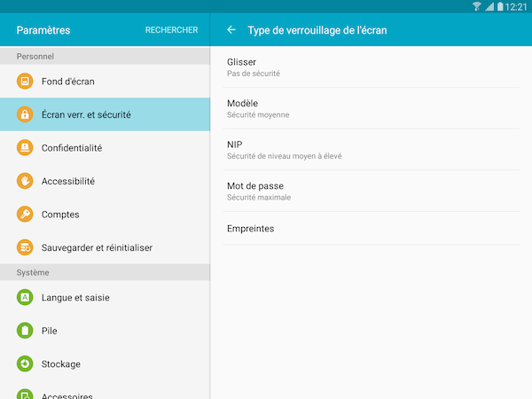
Task: Open Comptes settings
Action: click(x=105, y=214)
